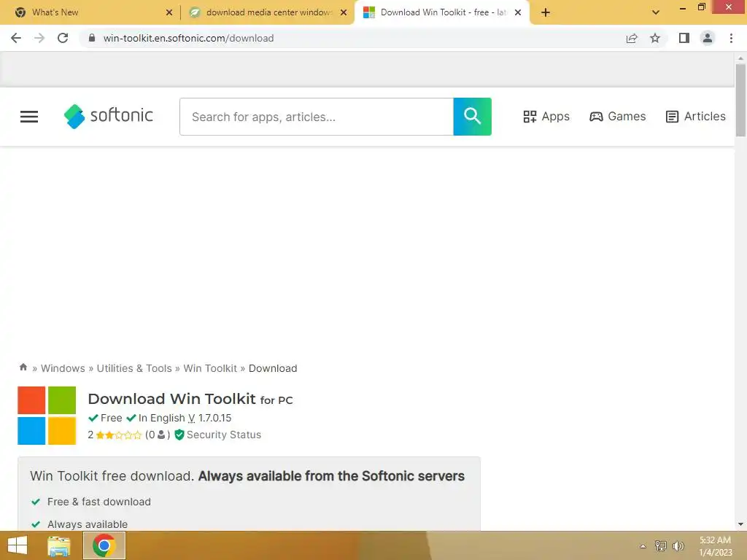Click the browser forward arrow

coord(39,38)
